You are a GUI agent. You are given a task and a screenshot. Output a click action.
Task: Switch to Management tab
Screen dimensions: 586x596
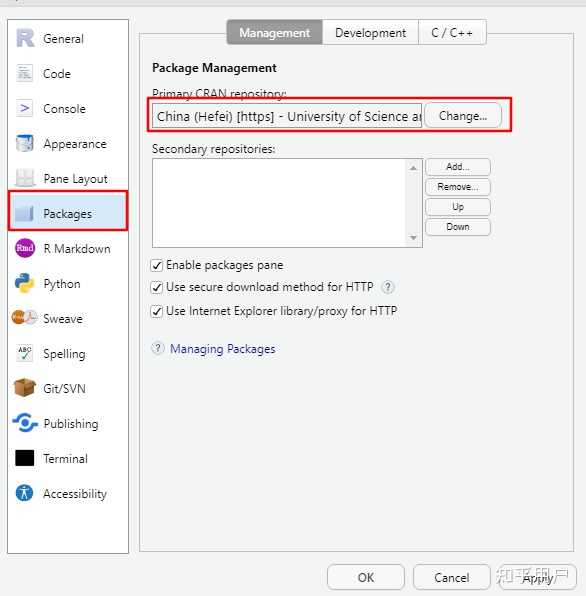tap(274, 33)
